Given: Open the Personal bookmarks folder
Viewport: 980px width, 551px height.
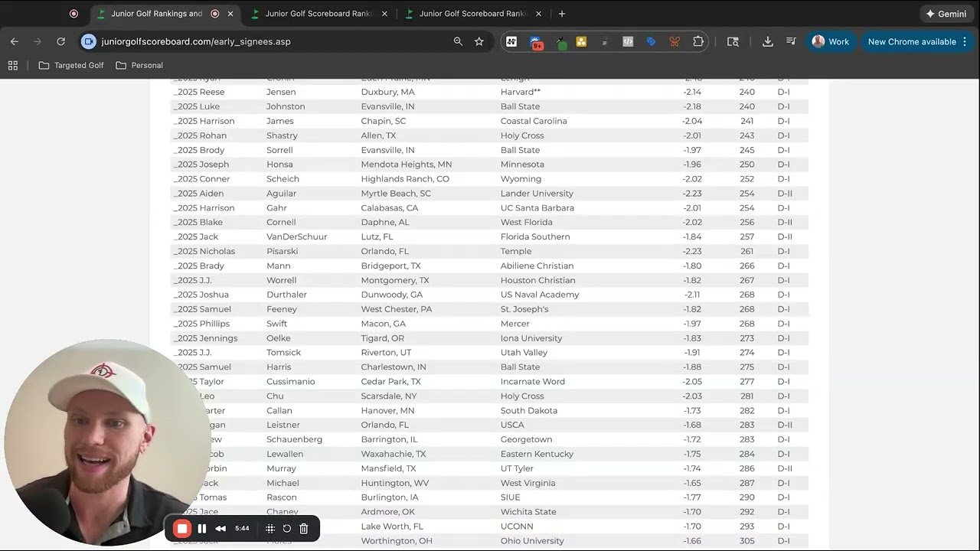Looking at the screenshot, I should pyautogui.click(x=139, y=66).
